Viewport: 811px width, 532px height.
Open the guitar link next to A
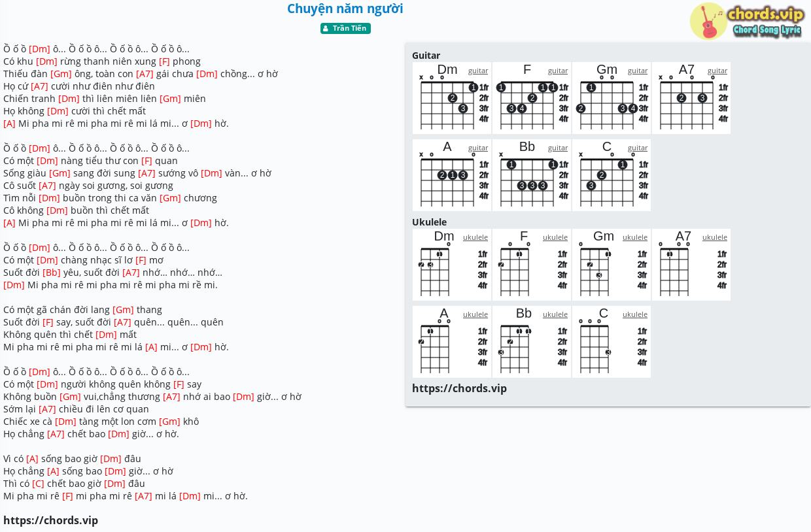(478, 148)
